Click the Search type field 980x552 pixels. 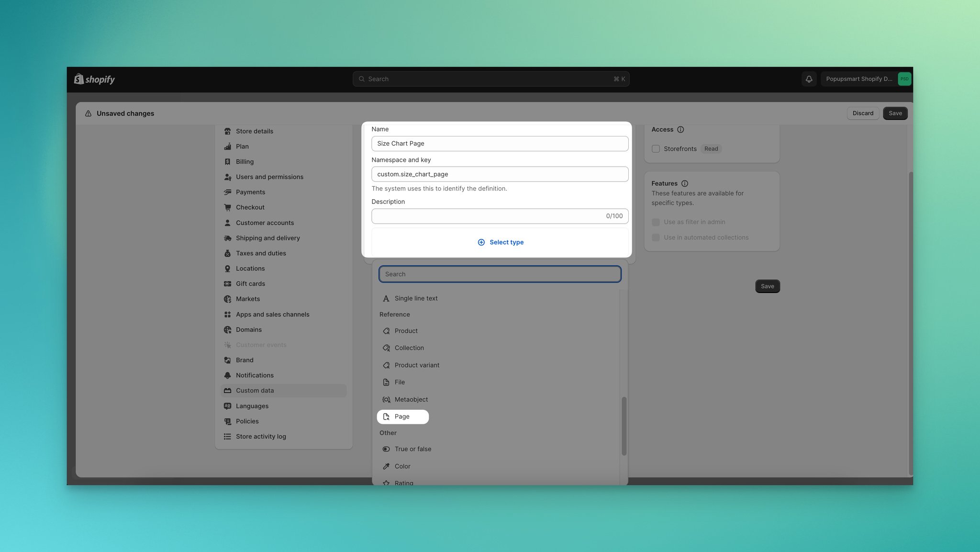(x=500, y=274)
